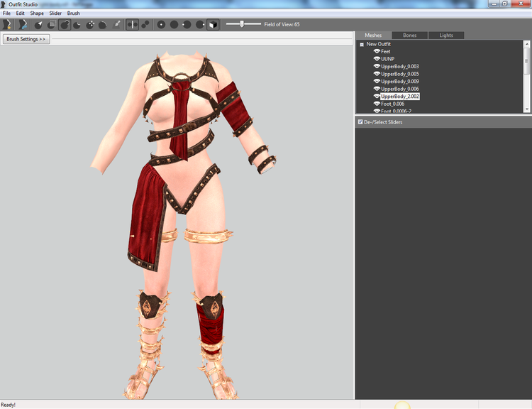Switch to the Lights tab
The width and height of the screenshot is (532, 409).
[446, 36]
